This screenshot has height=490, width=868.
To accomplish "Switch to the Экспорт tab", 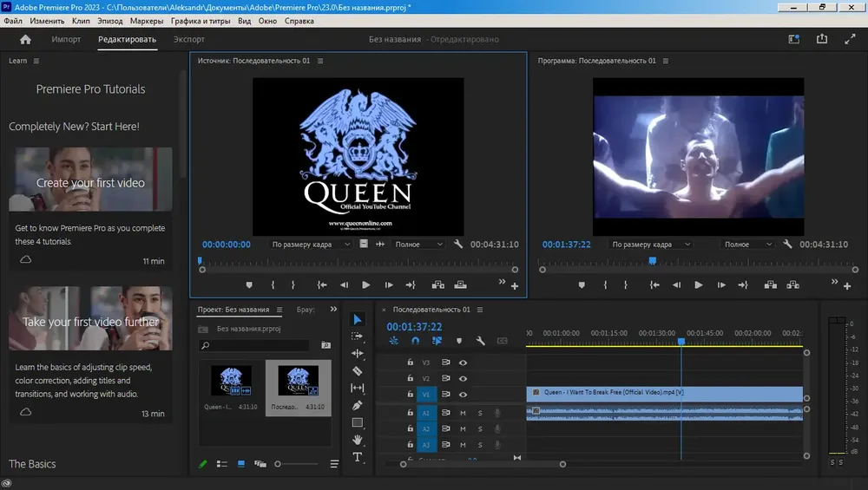I will click(188, 39).
